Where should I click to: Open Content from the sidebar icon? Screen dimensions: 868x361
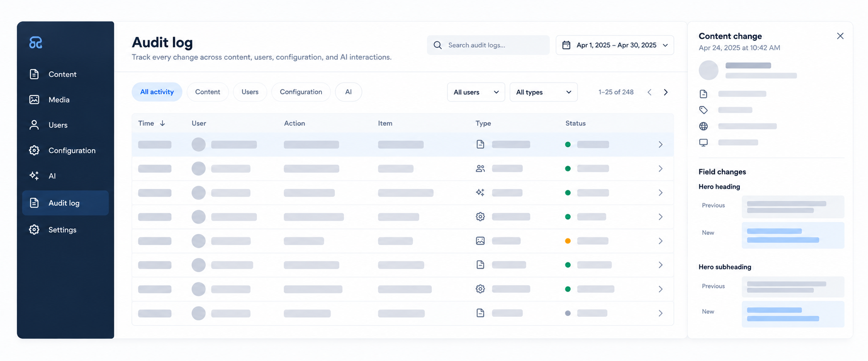[34, 74]
